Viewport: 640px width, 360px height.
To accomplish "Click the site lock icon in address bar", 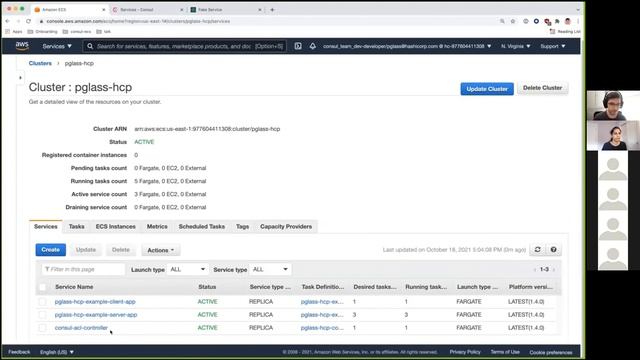I will point(41,21).
